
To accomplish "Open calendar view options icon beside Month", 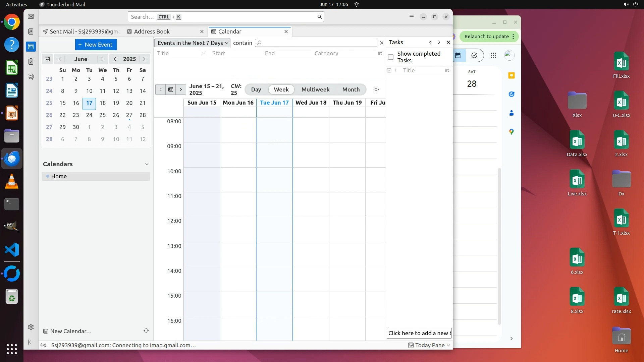I will pyautogui.click(x=377, y=89).
